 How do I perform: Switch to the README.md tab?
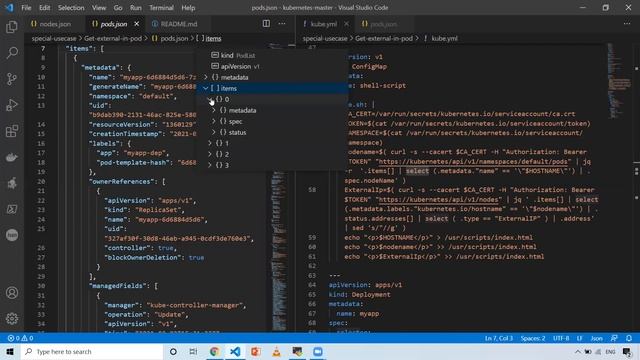tap(178, 24)
